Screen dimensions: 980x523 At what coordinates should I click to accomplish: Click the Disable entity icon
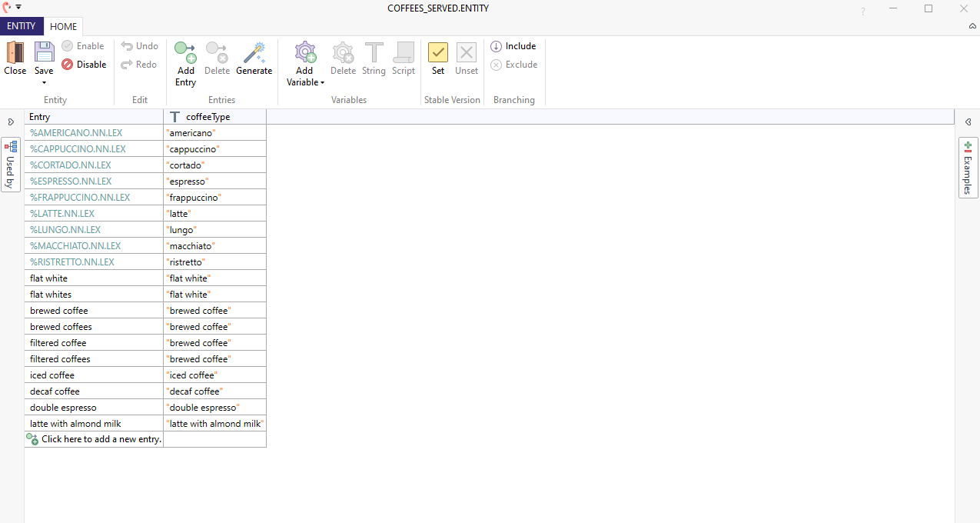68,65
